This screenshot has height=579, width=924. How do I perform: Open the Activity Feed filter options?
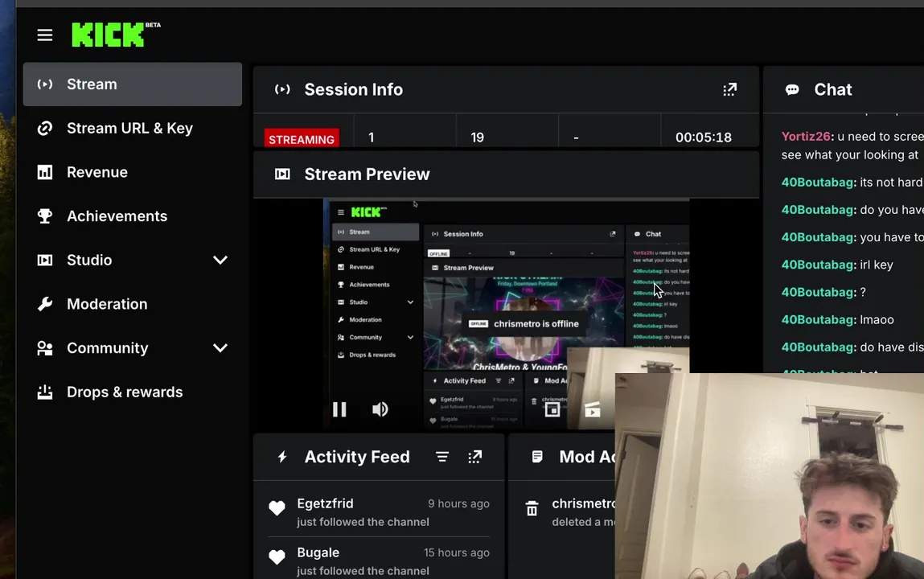442,457
